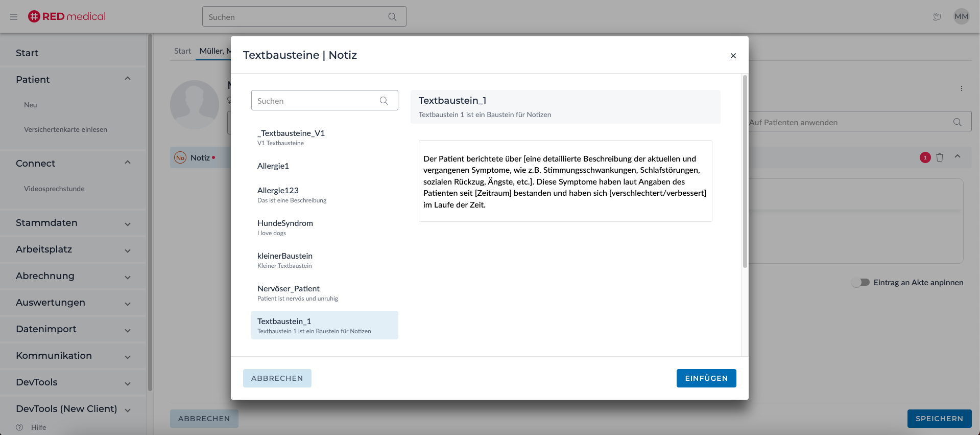980x435 pixels.
Task: Click the dialog's vertical scrollbar
Action: (x=745, y=172)
